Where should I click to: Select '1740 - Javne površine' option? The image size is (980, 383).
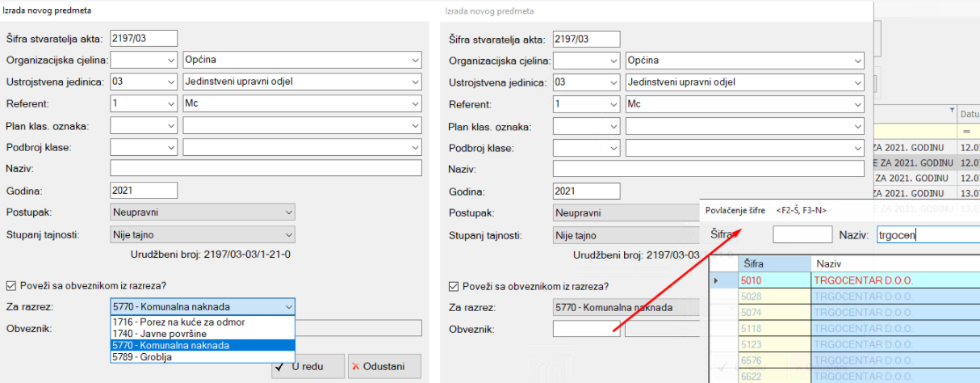point(161,334)
